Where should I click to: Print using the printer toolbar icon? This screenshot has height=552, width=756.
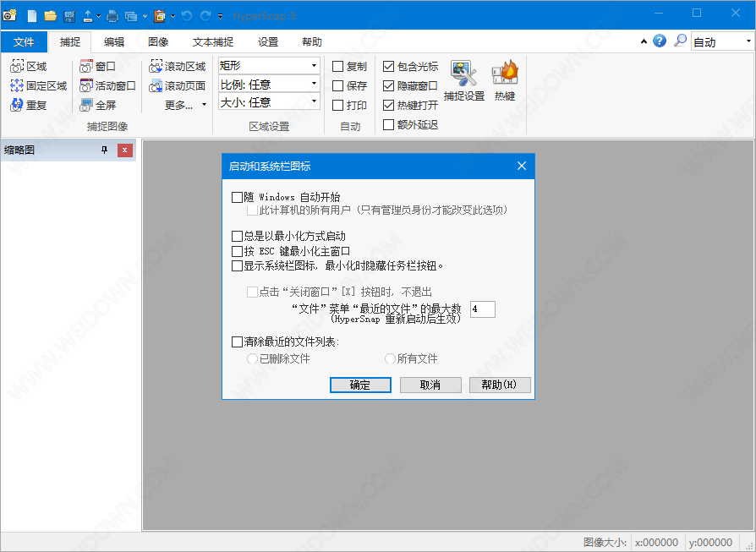[x=112, y=16]
